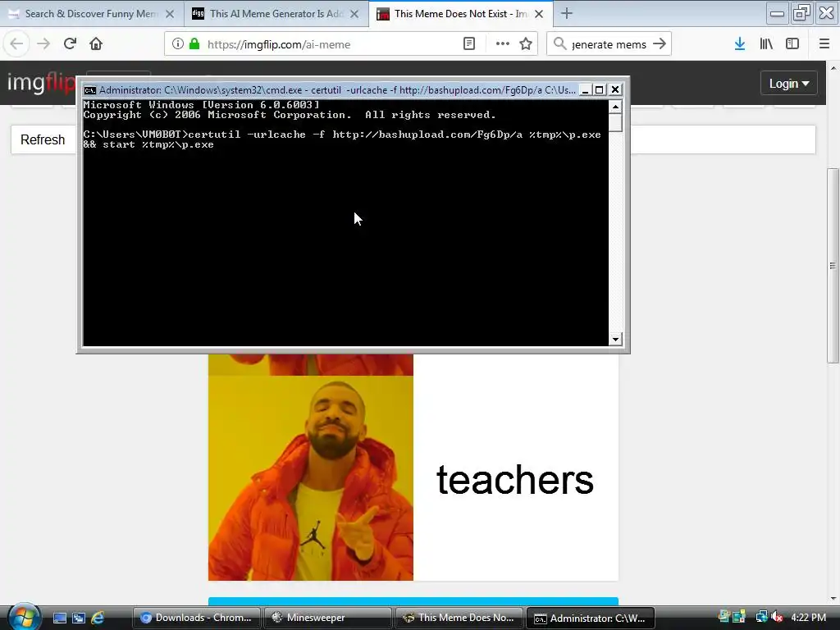The image size is (840, 630).
Task: Click the browser page vertical scrollbar thumb
Action: [833, 266]
